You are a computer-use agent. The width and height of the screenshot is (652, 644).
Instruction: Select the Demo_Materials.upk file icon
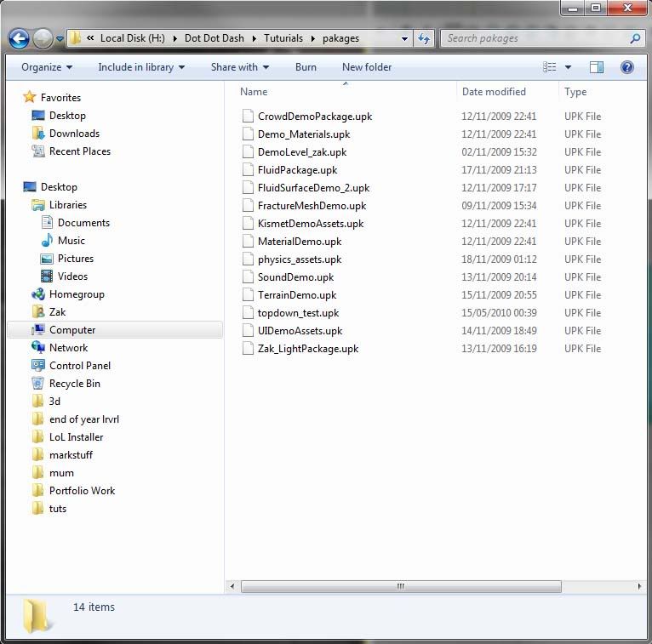[248, 134]
